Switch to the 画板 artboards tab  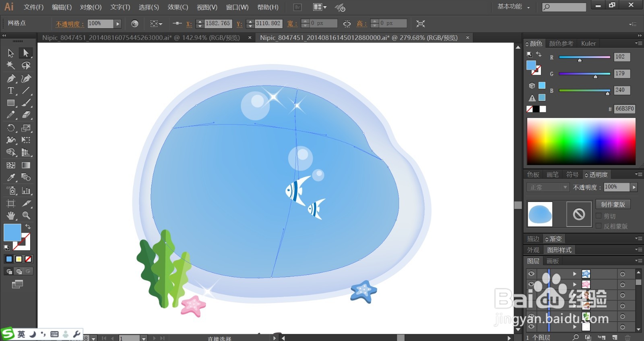553,261
